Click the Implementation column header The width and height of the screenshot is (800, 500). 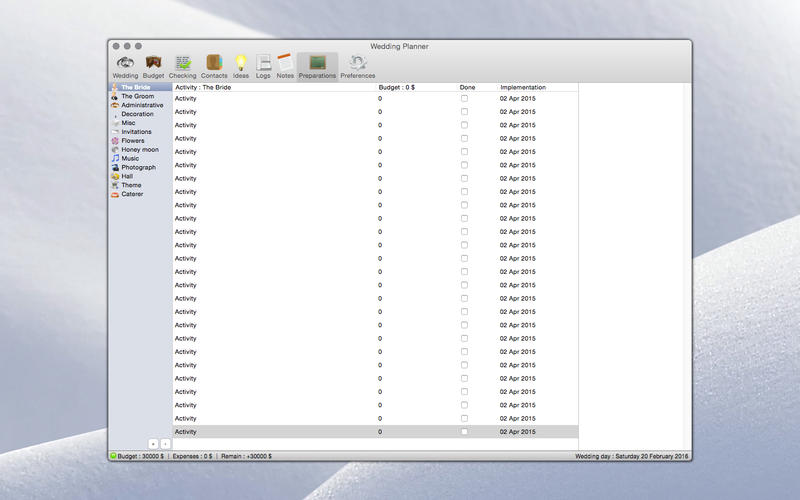point(523,87)
